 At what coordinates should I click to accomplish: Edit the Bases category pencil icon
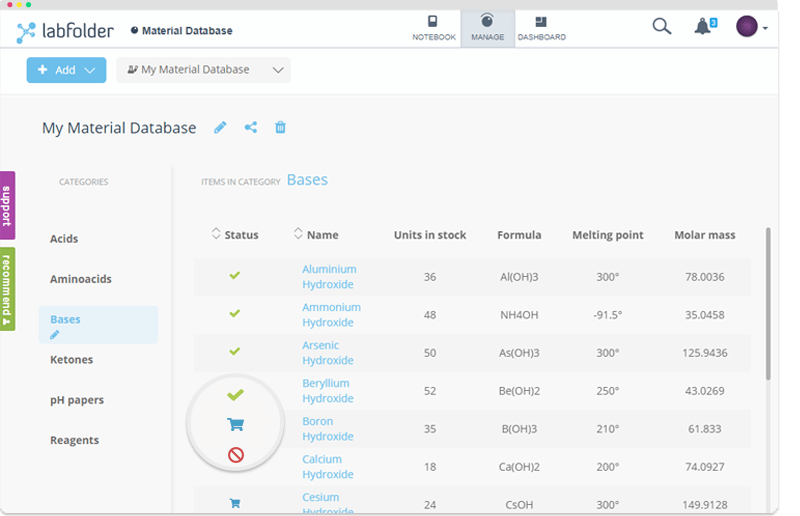click(55, 335)
